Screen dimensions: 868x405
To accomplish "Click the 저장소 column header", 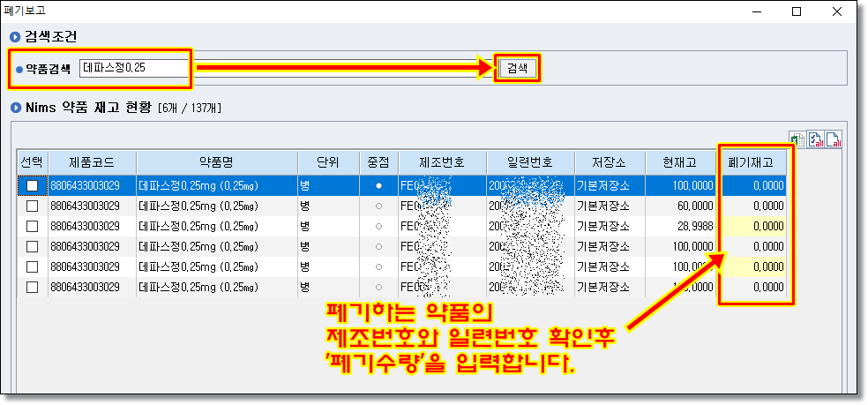I will coord(610,162).
